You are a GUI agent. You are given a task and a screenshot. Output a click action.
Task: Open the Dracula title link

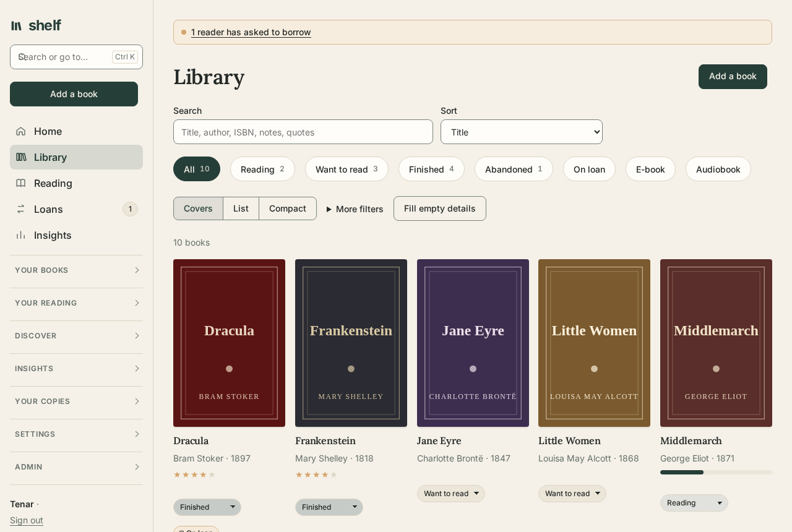coord(191,440)
